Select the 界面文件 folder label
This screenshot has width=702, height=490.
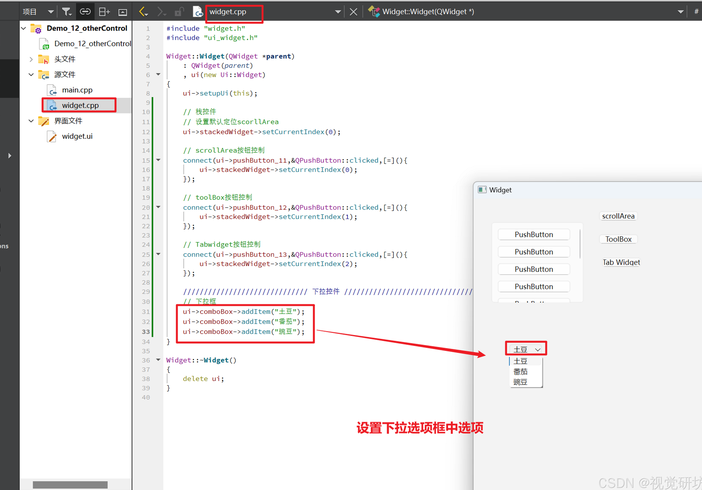pyautogui.click(x=68, y=120)
